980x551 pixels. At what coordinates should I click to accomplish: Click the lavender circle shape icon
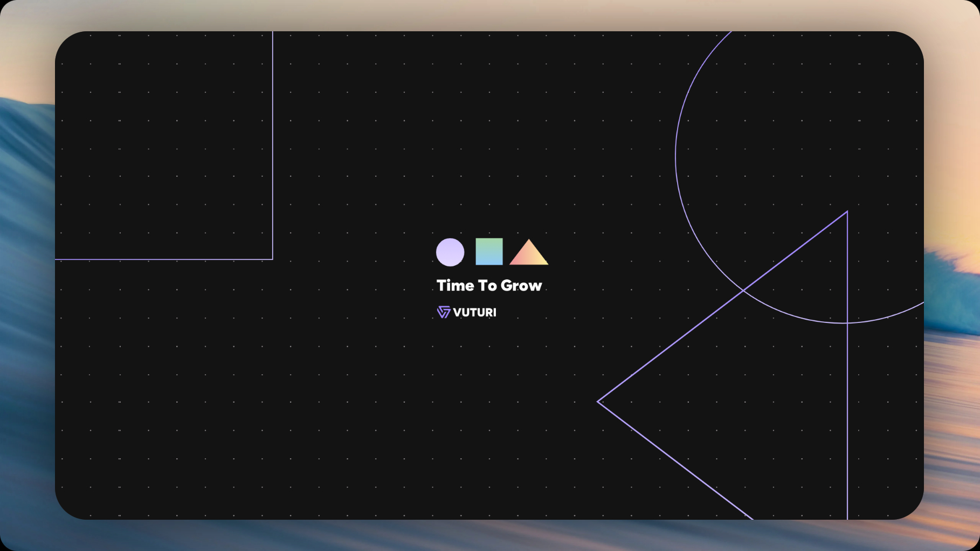pos(450,252)
